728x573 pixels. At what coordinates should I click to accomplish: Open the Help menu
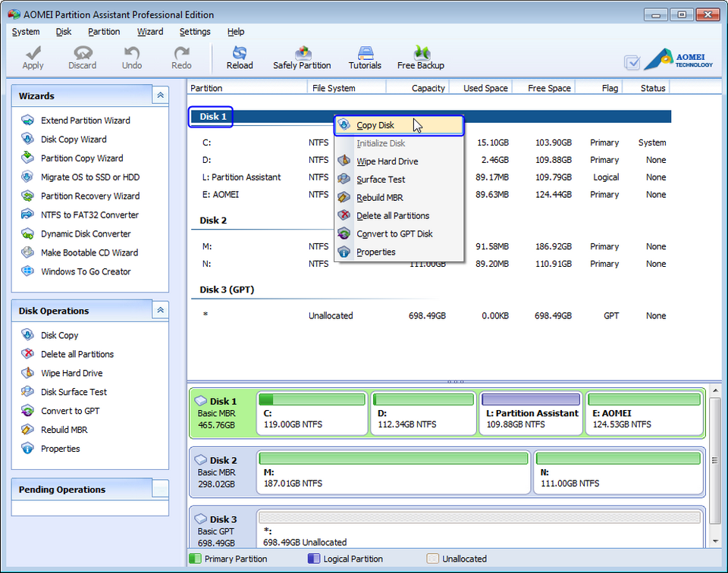click(x=236, y=32)
